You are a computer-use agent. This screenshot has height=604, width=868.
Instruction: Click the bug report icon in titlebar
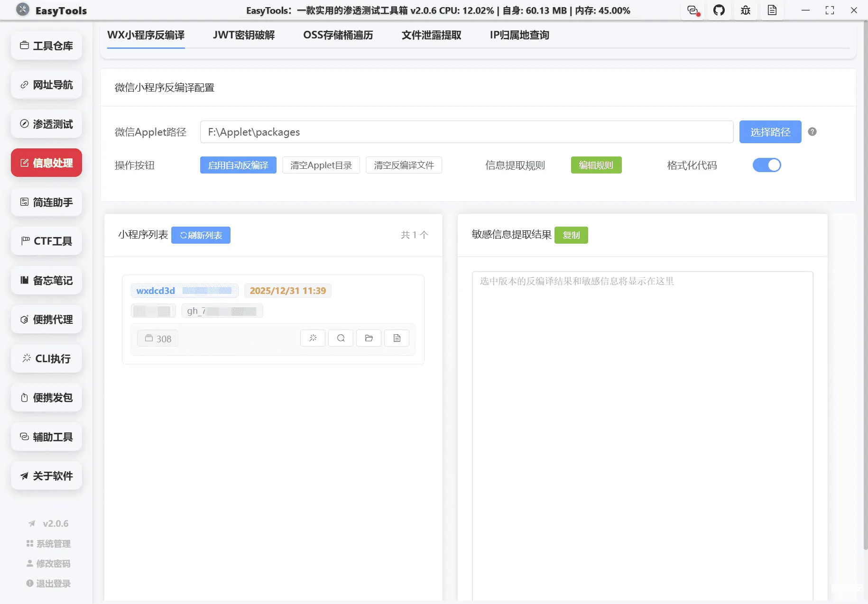(745, 10)
